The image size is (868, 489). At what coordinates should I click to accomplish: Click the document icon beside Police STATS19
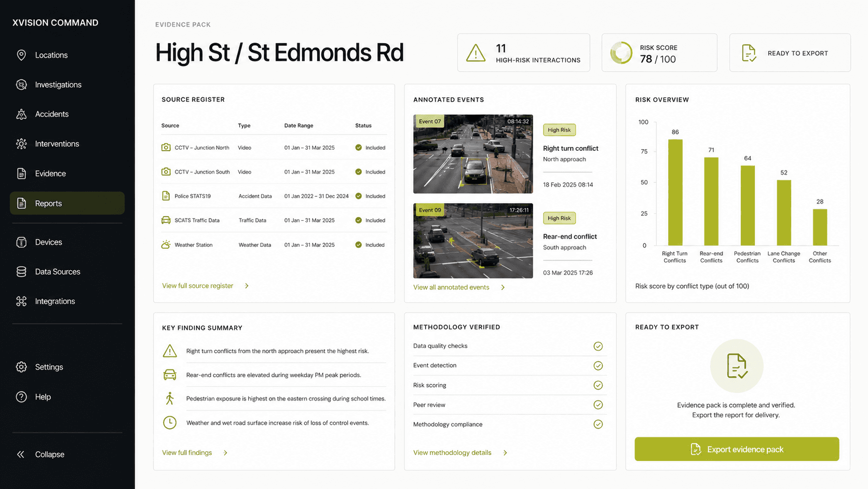click(166, 196)
